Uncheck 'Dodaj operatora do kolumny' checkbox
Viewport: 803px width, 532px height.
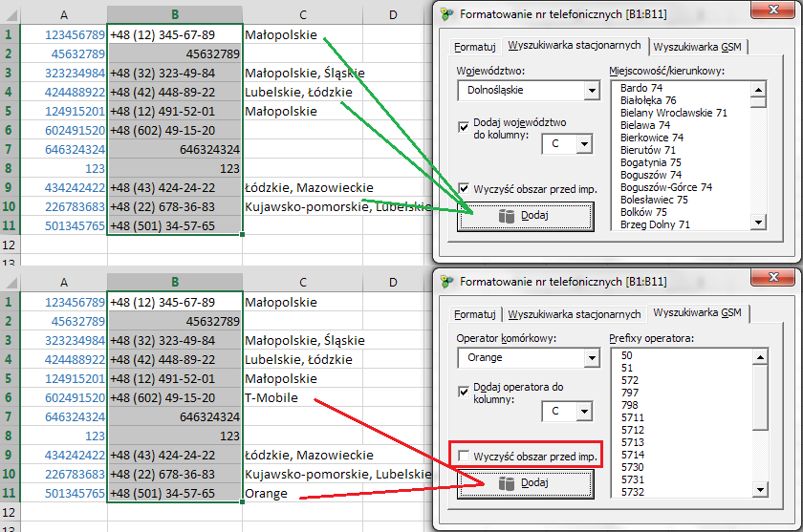coord(464,392)
